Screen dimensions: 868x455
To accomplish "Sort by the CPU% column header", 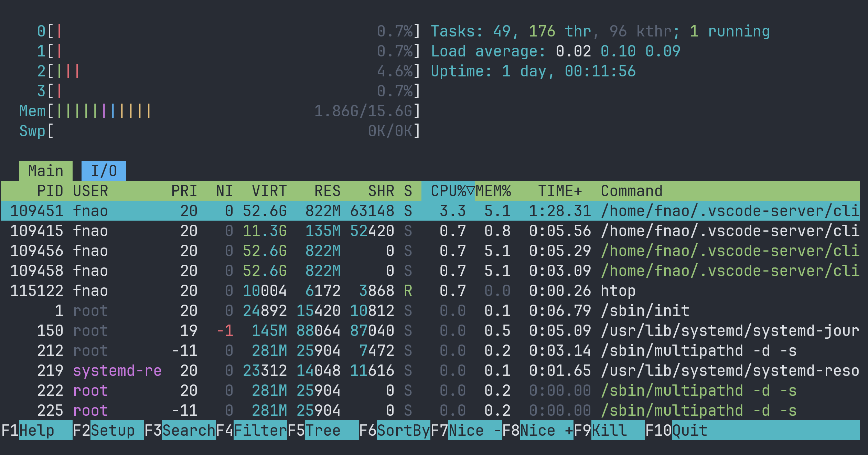I will tap(448, 191).
